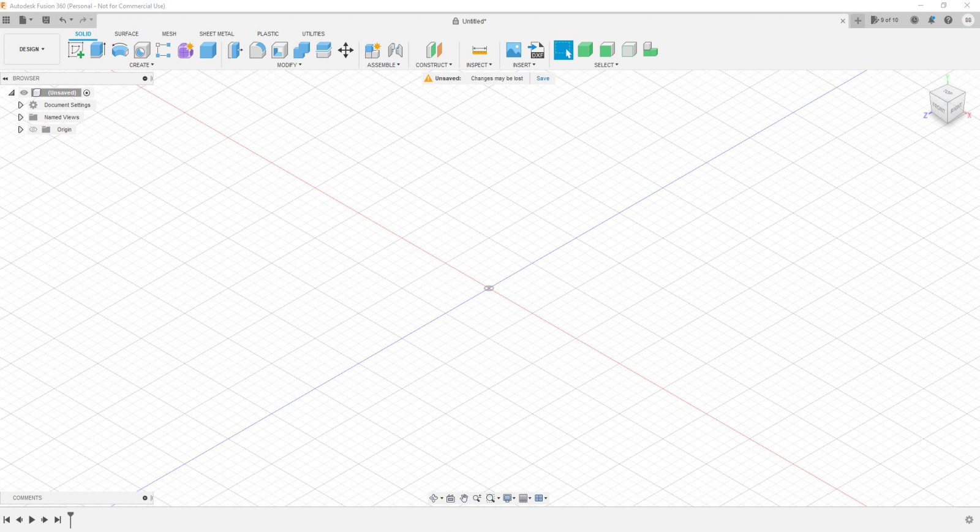Open the Job Status clock icon

pyautogui.click(x=914, y=20)
